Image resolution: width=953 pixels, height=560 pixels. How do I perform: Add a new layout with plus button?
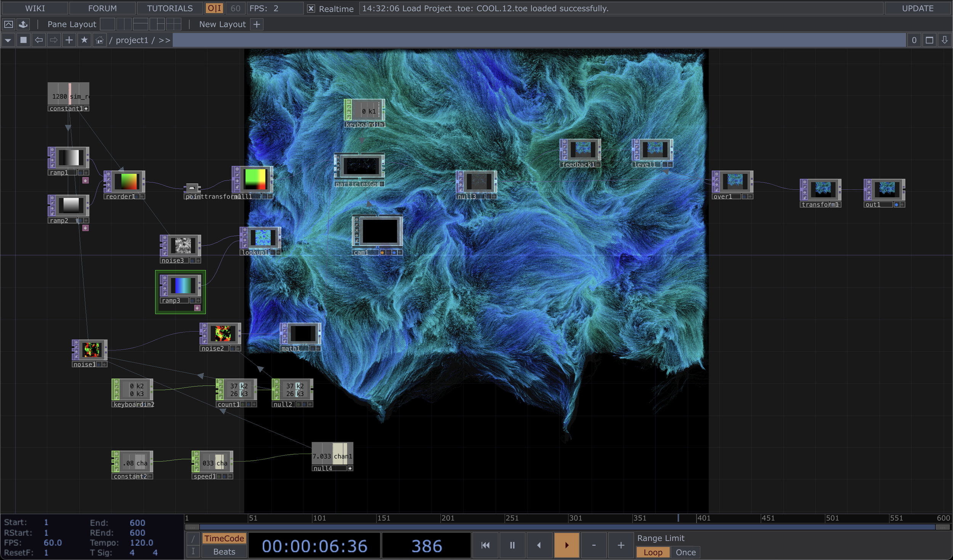coord(257,24)
